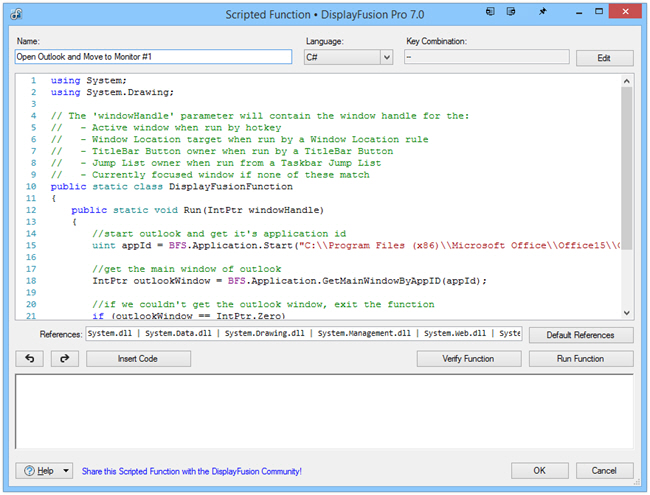Open the Share this Scripted Function link
Image resolution: width=650 pixels, height=495 pixels.
[x=192, y=471]
